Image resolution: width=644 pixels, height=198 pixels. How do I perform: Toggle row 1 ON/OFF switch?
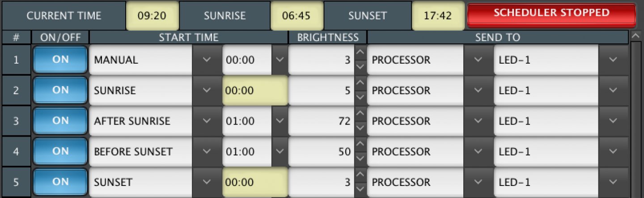point(60,60)
